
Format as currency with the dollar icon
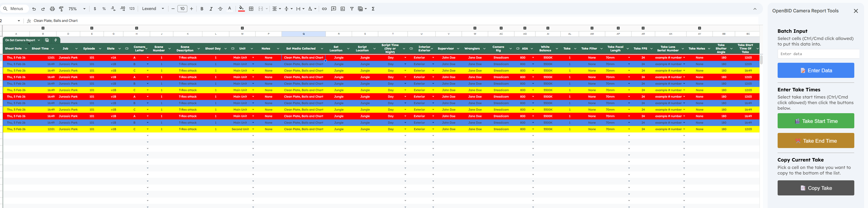95,9
